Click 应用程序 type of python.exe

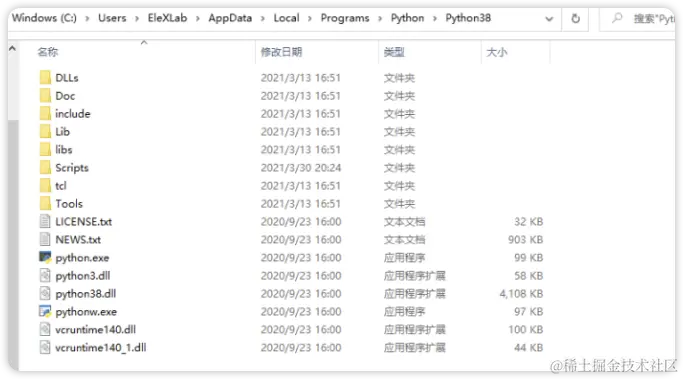[404, 257]
